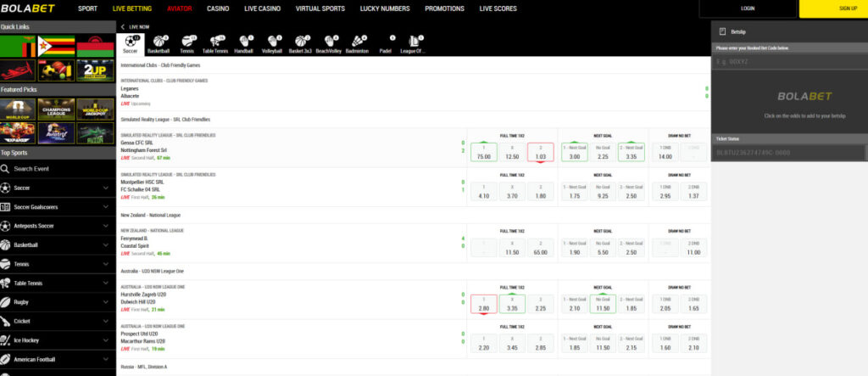The height and width of the screenshot is (376, 868).
Task: Pick Nottingham Forest win odds 1.03
Action: click(x=540, y=152)
